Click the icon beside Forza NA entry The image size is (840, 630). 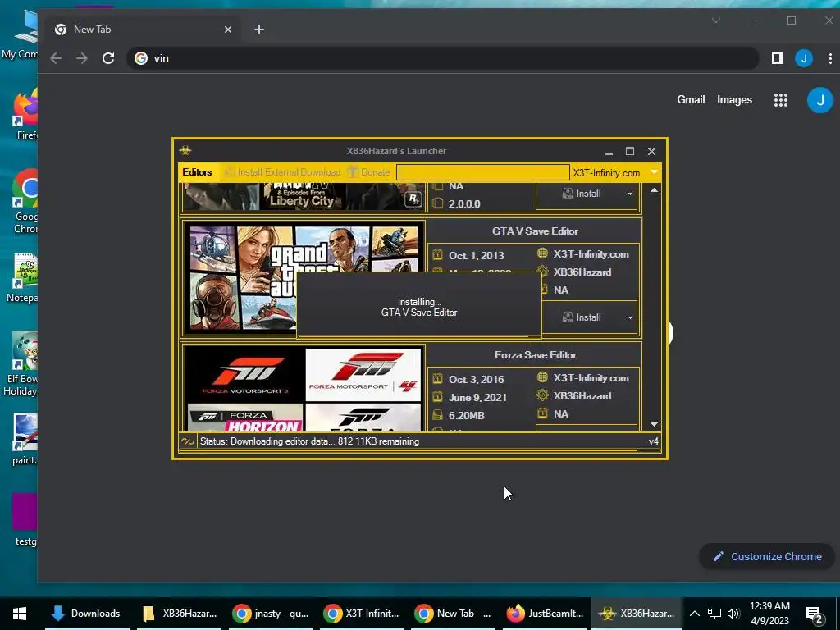pyautogui.click(x=543, y=413)
